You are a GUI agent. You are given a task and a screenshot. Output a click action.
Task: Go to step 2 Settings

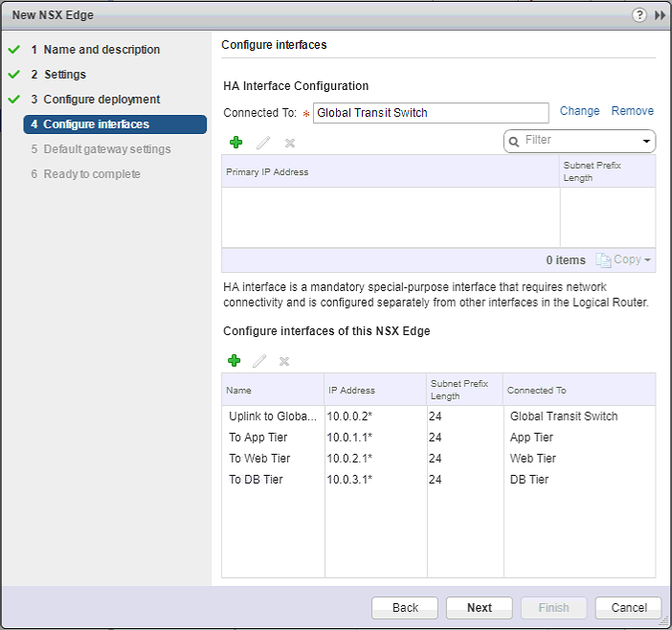tap(65, 75)
